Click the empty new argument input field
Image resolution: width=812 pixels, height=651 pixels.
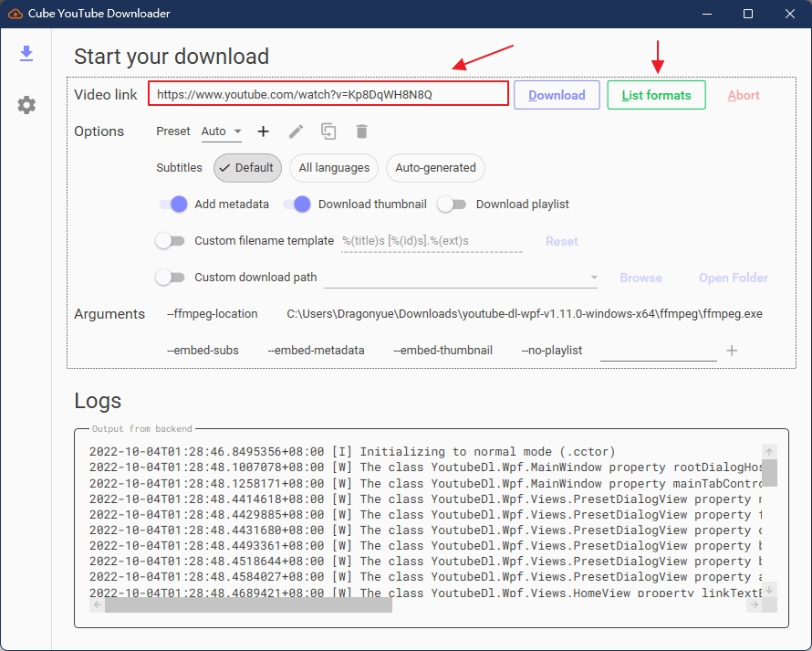(659, 351)
